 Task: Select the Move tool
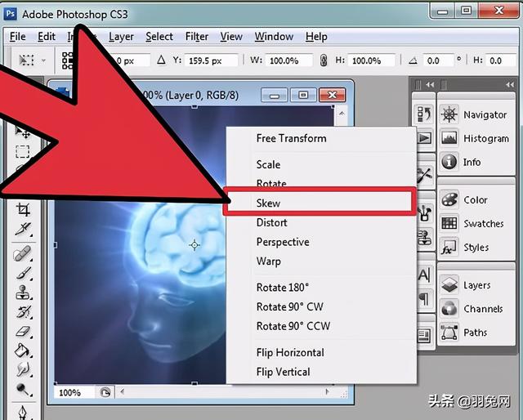pyautogui.click(x=22, y=132)
